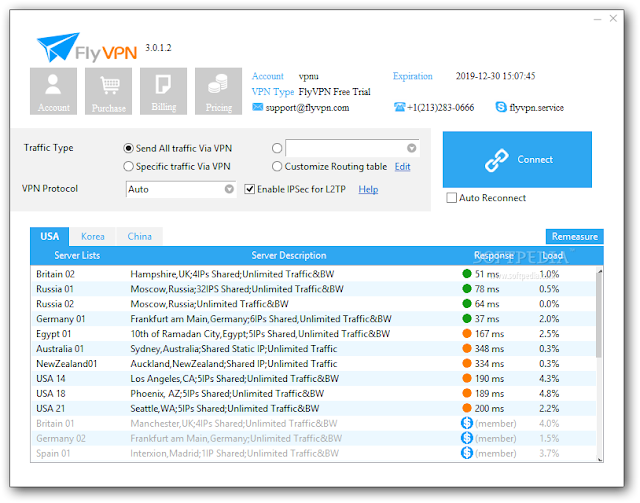Select the Britain 02 server row
This screenshot has width=640, height=503.
click(313, 274)
